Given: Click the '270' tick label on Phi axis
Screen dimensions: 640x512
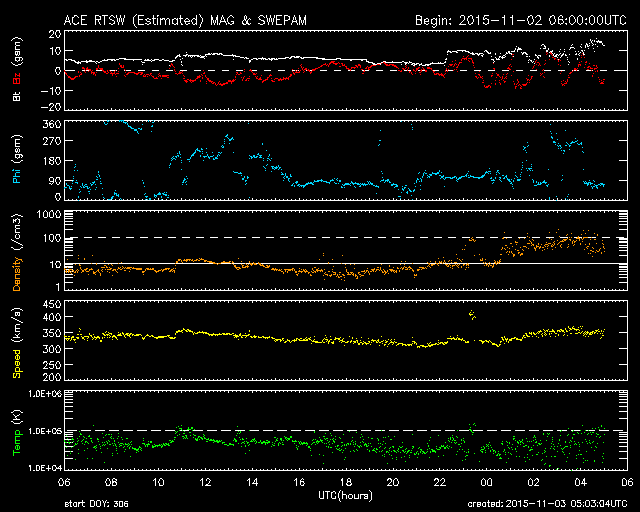Looking at the screenshot, I should click(x=52, y=141).
